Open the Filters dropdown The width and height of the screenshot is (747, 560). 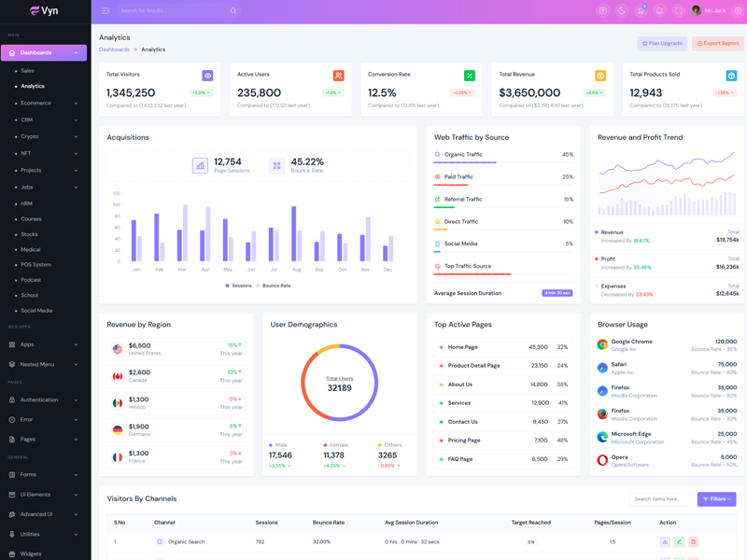(716, 499)
